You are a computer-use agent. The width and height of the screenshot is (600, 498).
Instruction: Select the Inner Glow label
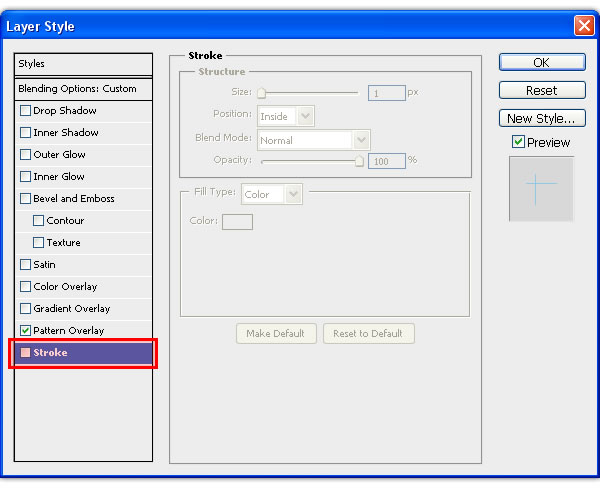(59, 176)
